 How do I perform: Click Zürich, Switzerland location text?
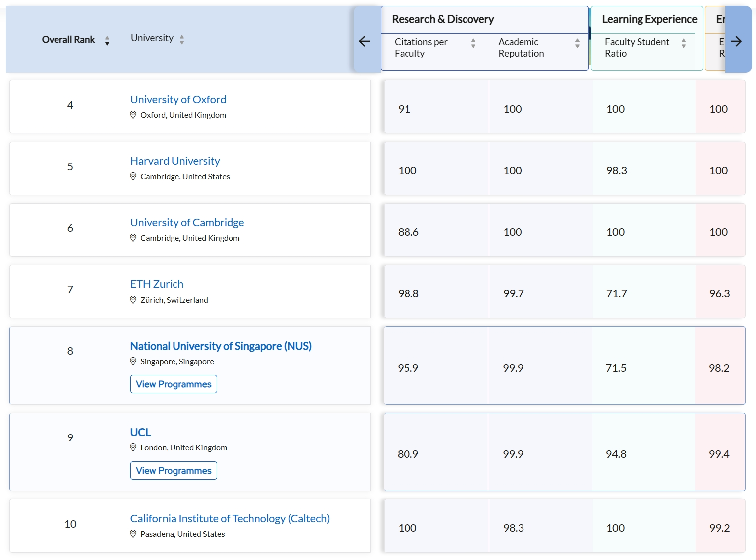coord(174,300)
